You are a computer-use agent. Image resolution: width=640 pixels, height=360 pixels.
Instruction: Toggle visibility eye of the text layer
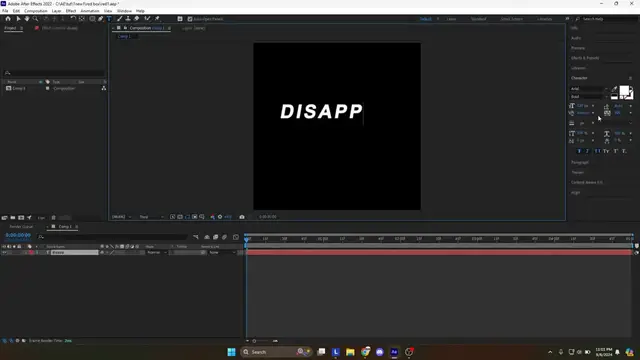(4, 253)
